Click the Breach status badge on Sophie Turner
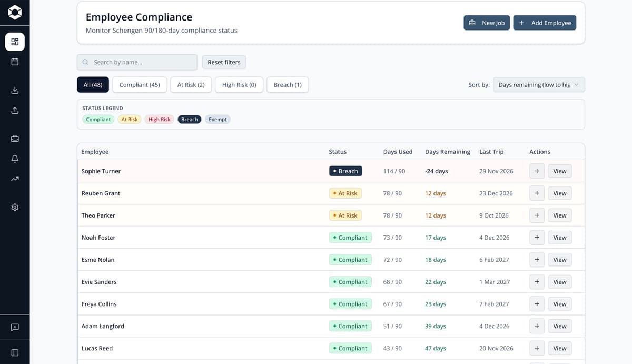The width and height of the screenshot is (632, 364). click(345, 171)
